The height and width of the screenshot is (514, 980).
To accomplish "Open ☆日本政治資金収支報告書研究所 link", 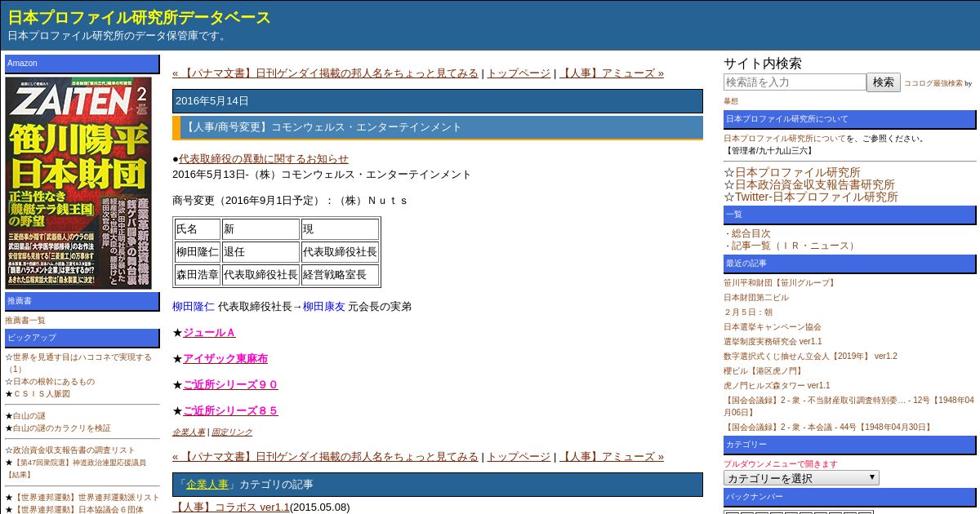I will click(x=814, y=184).
